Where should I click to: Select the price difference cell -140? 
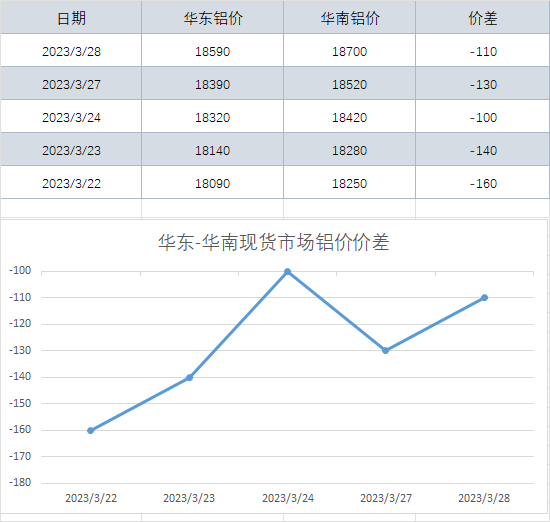point(483,150)
